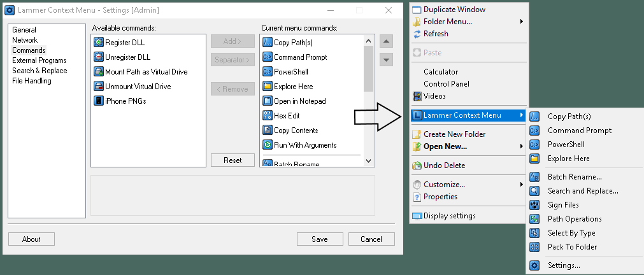Click the Register DLL icon in Available commands
The image size is (644, 275).
99,42
